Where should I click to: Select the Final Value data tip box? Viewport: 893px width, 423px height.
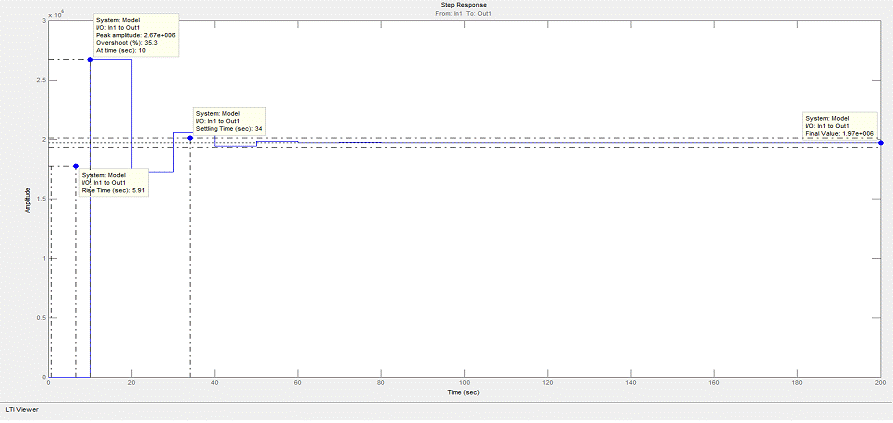pyautogui.click(x=841, y=126)
